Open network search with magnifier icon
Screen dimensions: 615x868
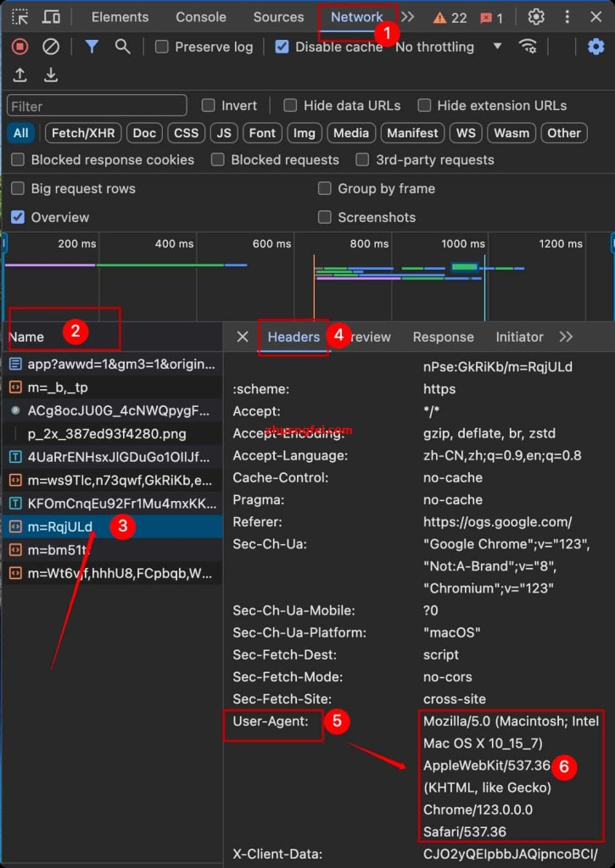click(x=123, y=47)
